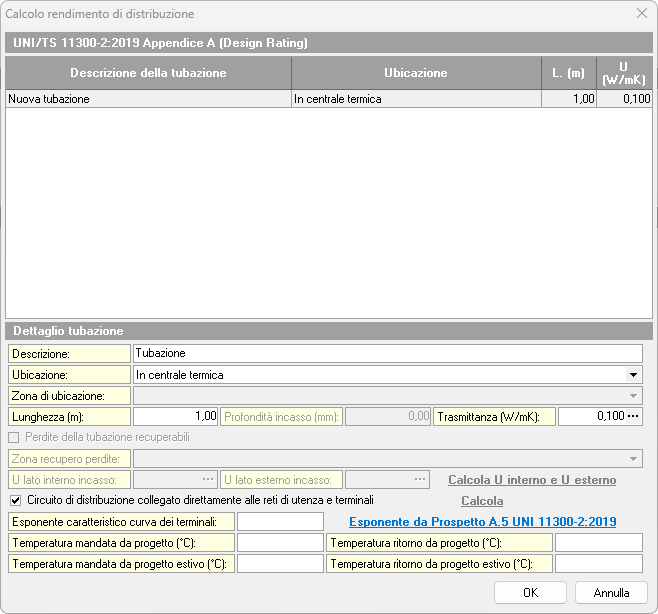Enable Perdite della tubazione recuperabili checkbox
Image resolution: width=658 pixels, height=614 pixels.
(14, 437)
